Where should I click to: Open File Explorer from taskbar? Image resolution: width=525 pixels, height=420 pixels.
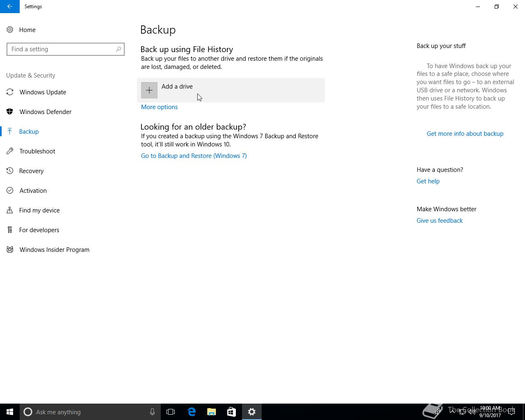click(x=212, y=412)
